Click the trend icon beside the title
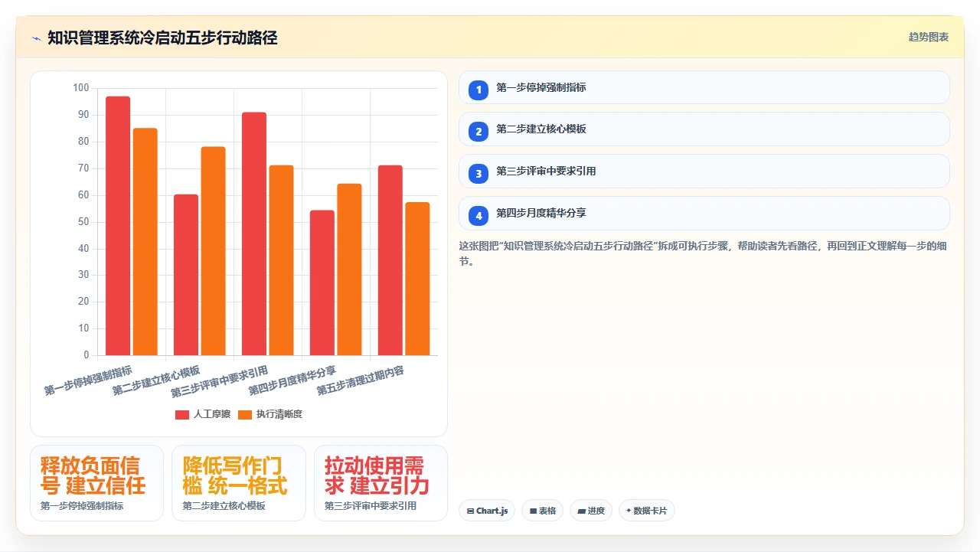Image resolution: width=980 pixels, height=552 pixels. pyautogui.click(x=36, y=38)
